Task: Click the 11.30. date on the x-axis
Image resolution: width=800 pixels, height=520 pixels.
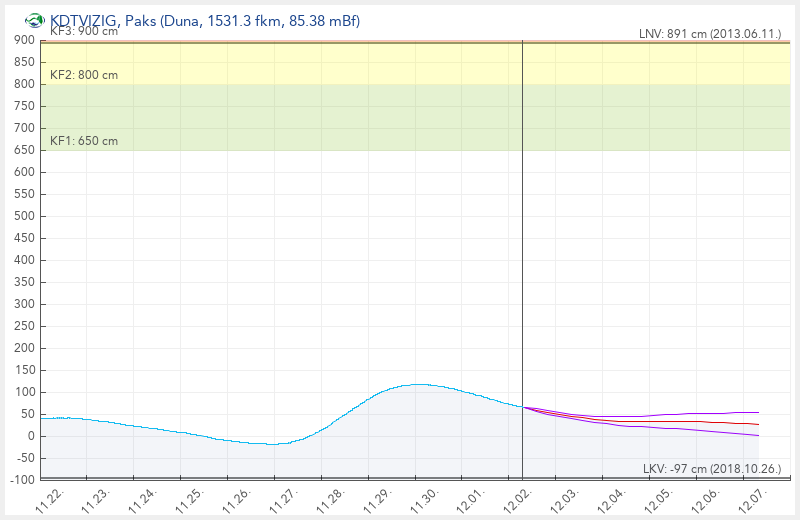Action: [423, 500]
